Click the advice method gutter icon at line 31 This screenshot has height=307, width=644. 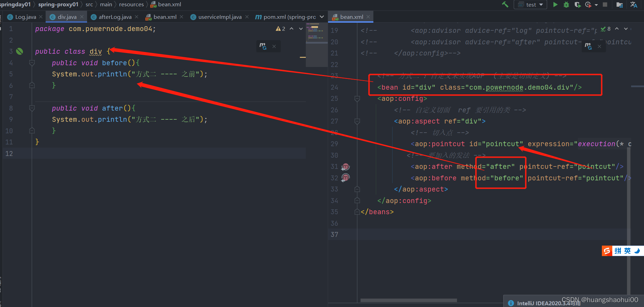click(x=345, y=167)
